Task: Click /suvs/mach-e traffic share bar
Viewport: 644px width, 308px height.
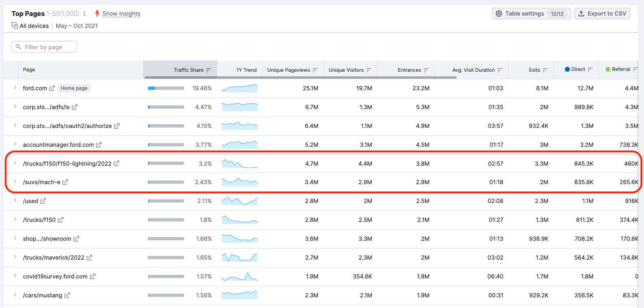Action: [166, 182]
